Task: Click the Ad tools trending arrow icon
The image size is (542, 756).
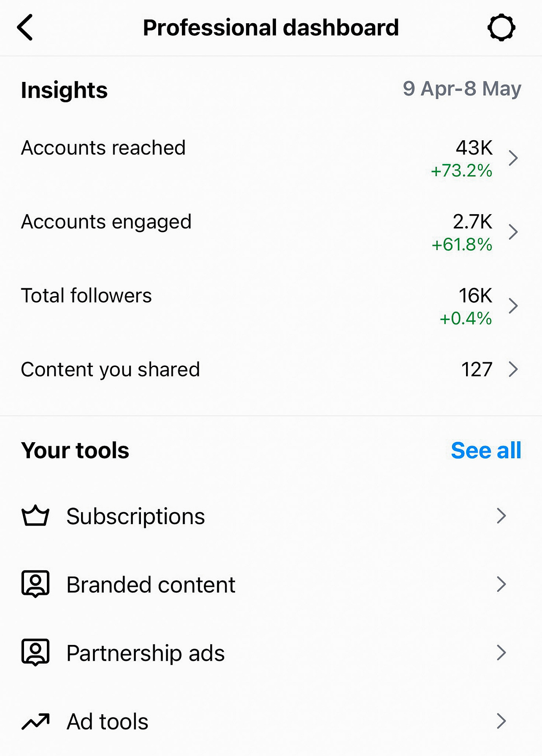Action: pos(35,721)
